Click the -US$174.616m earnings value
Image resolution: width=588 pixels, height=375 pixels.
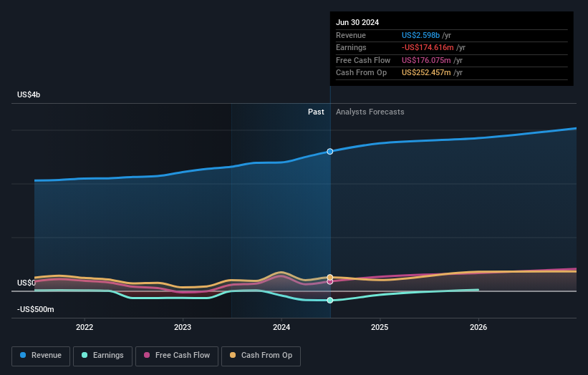point(428,47)
